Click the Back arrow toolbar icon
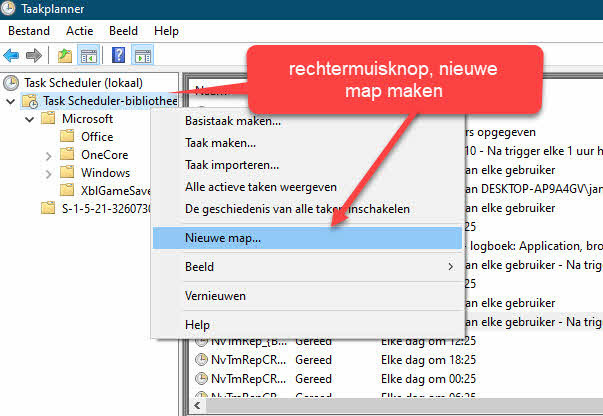603x416 pixels. (11, 56)
